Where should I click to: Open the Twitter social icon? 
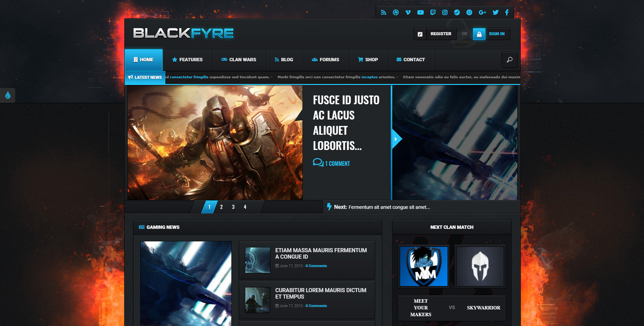(x=496, y=13)
